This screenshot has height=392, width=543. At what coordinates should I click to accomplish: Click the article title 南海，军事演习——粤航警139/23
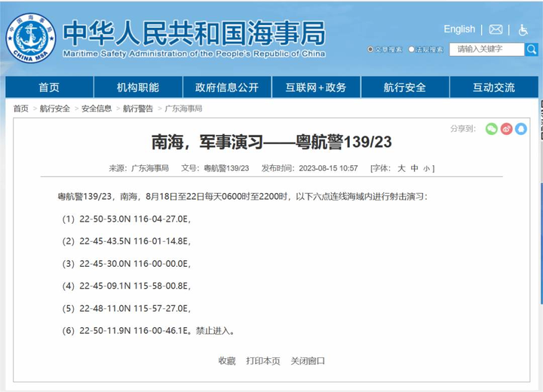click(271, 142)
